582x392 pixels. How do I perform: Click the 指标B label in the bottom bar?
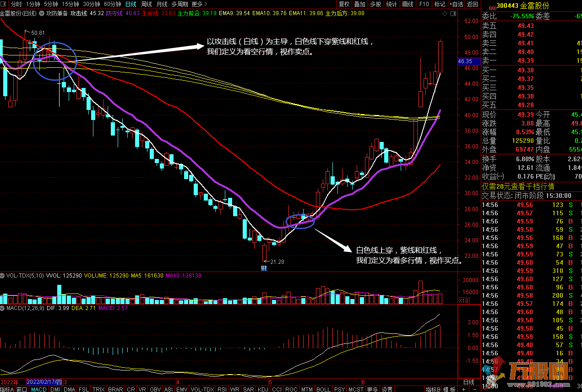[433, 389]
